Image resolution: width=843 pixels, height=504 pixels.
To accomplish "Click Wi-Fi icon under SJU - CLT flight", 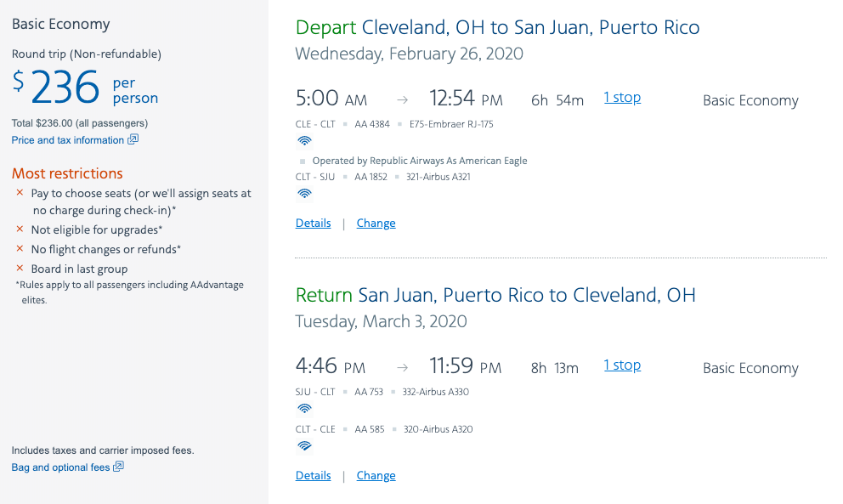I will click(x=304, y=409).
